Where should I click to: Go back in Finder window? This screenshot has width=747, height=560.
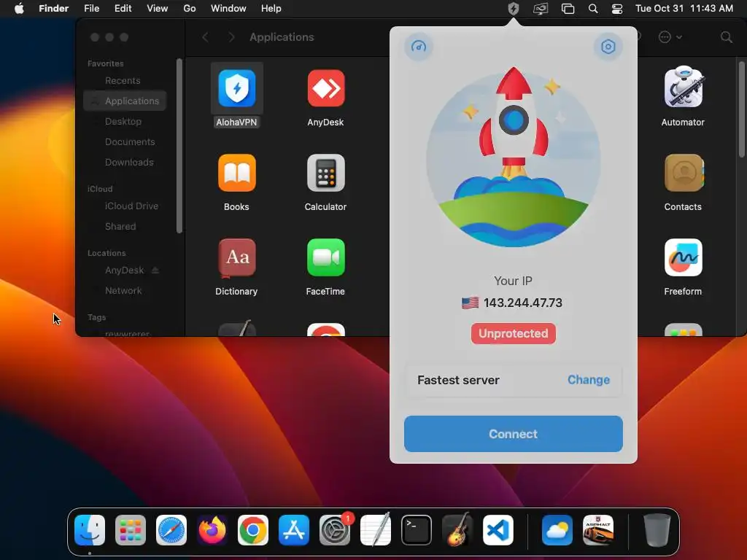click(205, 37)
